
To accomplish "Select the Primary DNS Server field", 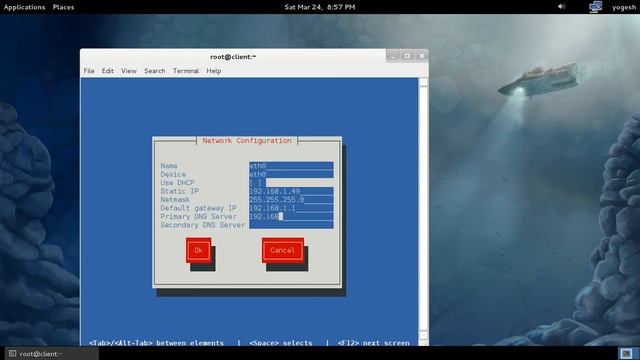I will (x=291, y=217).
